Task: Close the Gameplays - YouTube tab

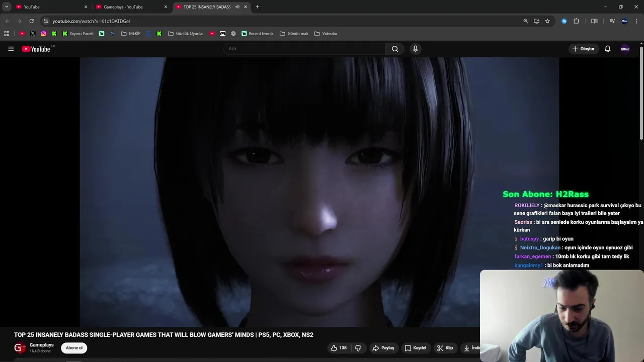Action: 166,7
